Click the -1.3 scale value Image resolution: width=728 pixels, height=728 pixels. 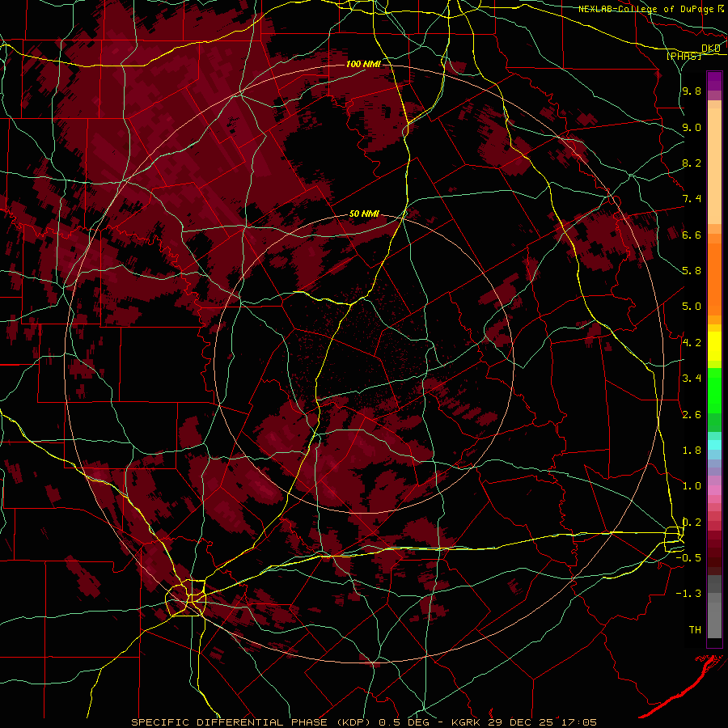click(x=688, y=594)
